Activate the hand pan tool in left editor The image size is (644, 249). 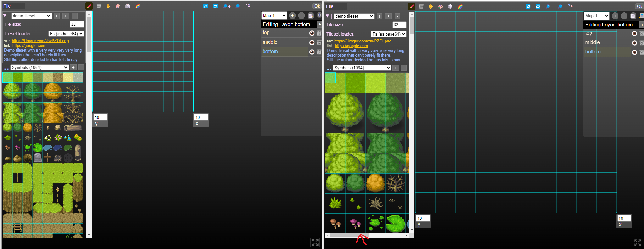pyautogui.click(x=108, y=6)
